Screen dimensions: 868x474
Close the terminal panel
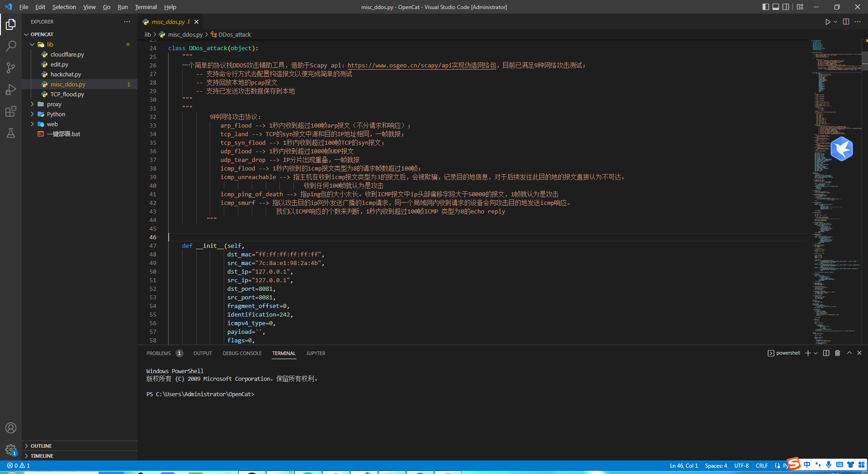[859, 353]
